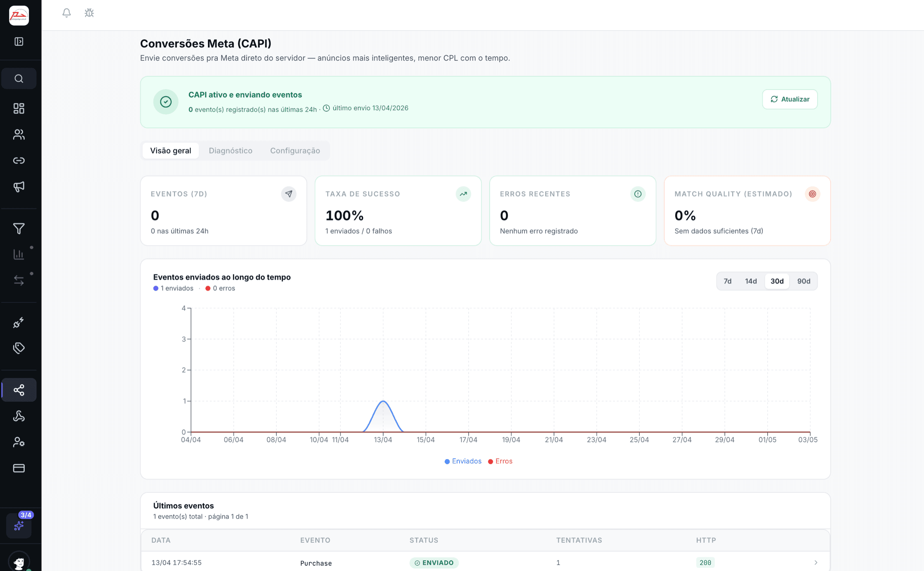Click the target icon on the Match Quality card
Viewport: 924px width, 571px height.
pos(812,194)
